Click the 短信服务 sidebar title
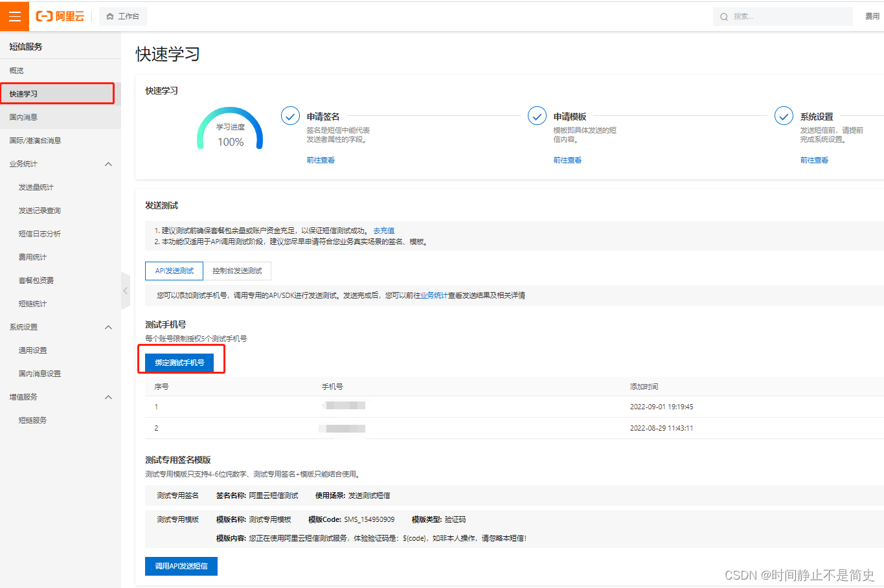This screenshot has width=884, height=588. click(x=26, y=47)
